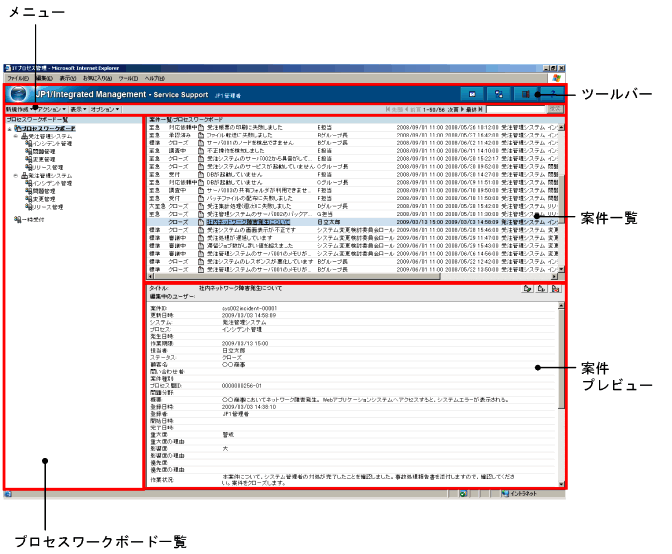Screen dimensions: 672x554
Task: Click the 0000000256-01 value in the preview
Action: point(242,386)
